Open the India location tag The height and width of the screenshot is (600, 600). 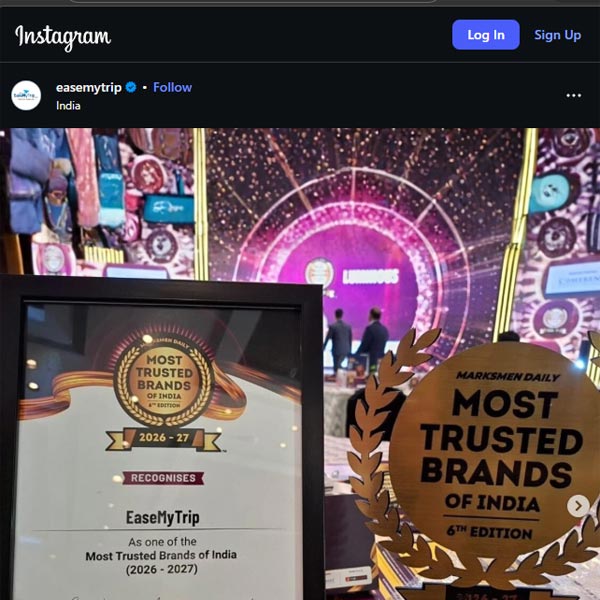tap(68, 106)
